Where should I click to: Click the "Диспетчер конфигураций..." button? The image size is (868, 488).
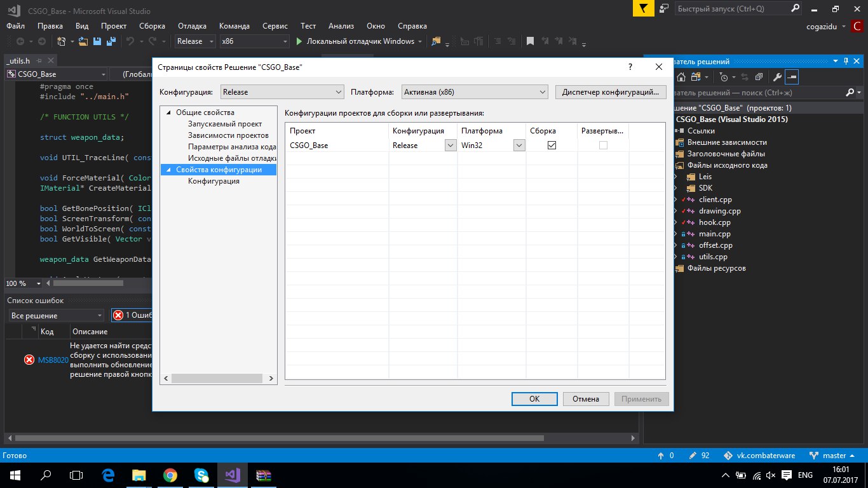coord(610,92)
